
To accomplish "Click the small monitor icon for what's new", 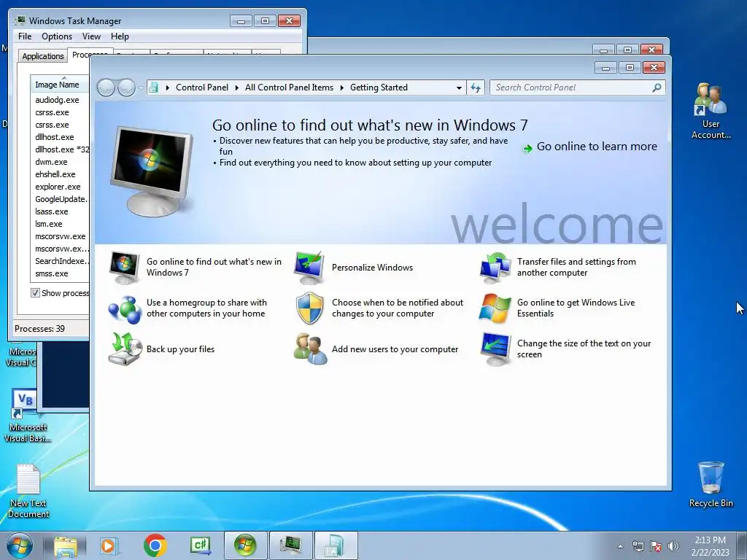I will click(x=124, y=268).
